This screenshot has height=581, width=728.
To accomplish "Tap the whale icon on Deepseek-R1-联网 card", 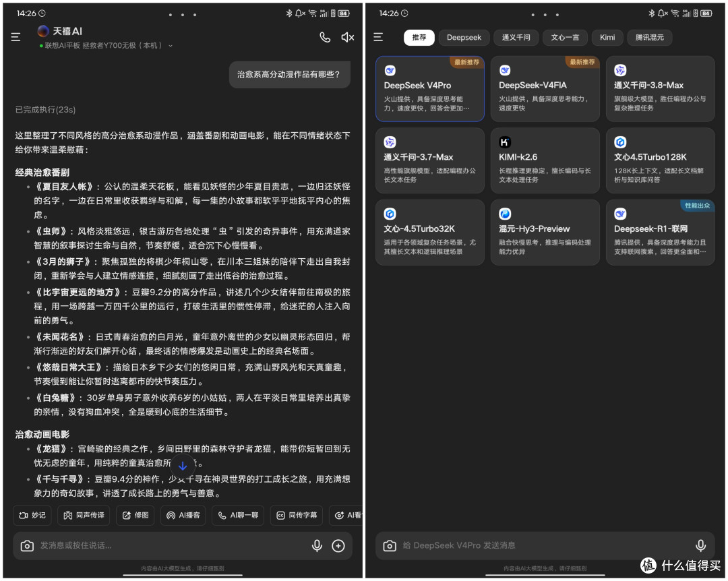I will click(x=620, y=214).
